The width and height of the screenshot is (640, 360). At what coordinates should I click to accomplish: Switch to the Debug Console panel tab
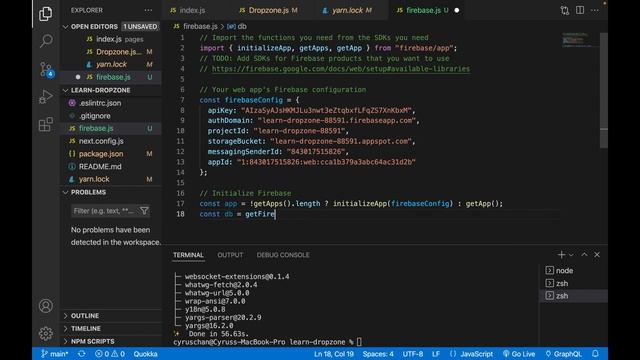click(283, 255)
